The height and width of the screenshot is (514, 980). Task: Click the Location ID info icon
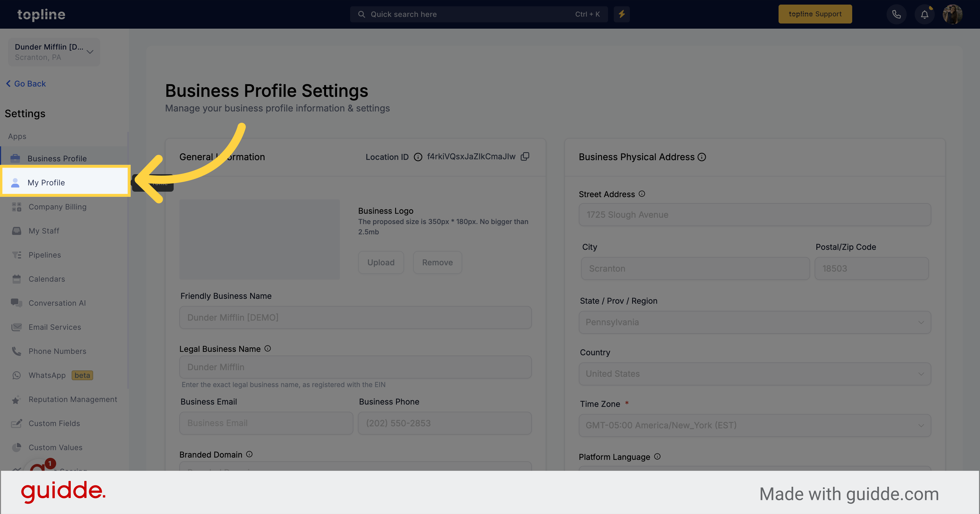(x=418, y=157)
